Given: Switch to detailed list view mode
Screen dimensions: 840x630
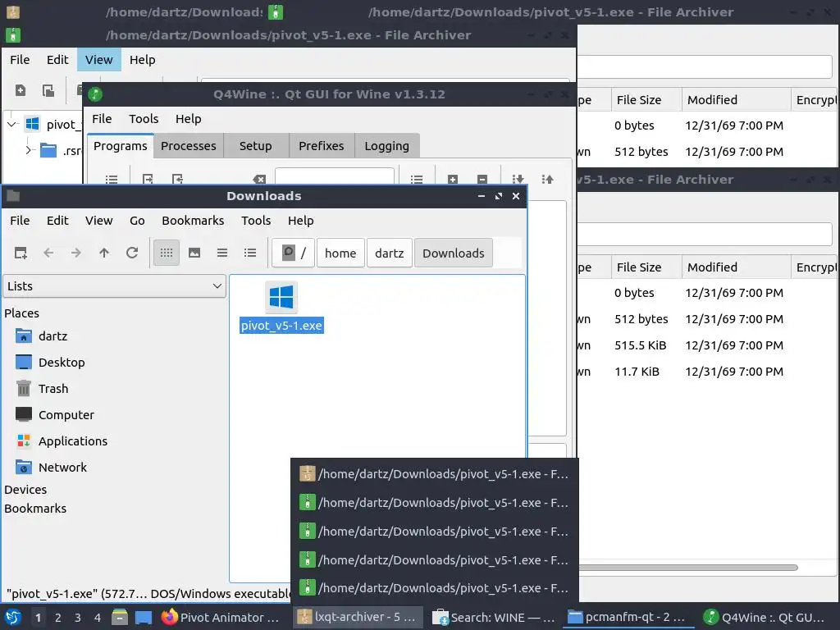Looking at the screenshot, I should tap(250, 253).
